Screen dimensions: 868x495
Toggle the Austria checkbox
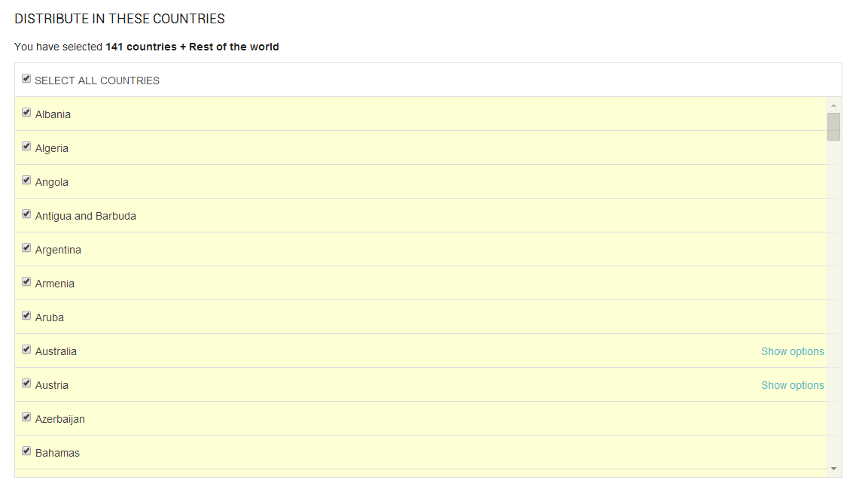[26, 384]
